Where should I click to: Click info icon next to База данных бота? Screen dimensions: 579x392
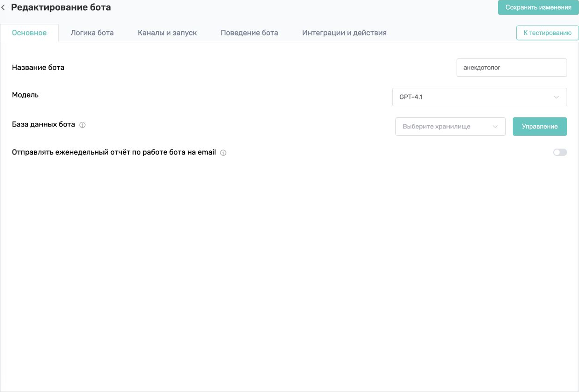(82, 125)
